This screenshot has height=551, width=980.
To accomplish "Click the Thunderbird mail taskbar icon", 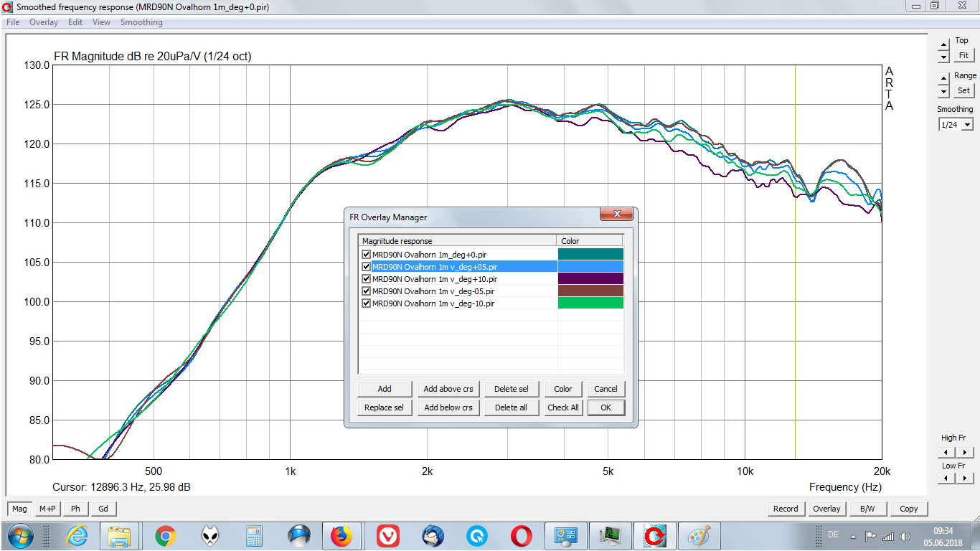I will (433, 536).
